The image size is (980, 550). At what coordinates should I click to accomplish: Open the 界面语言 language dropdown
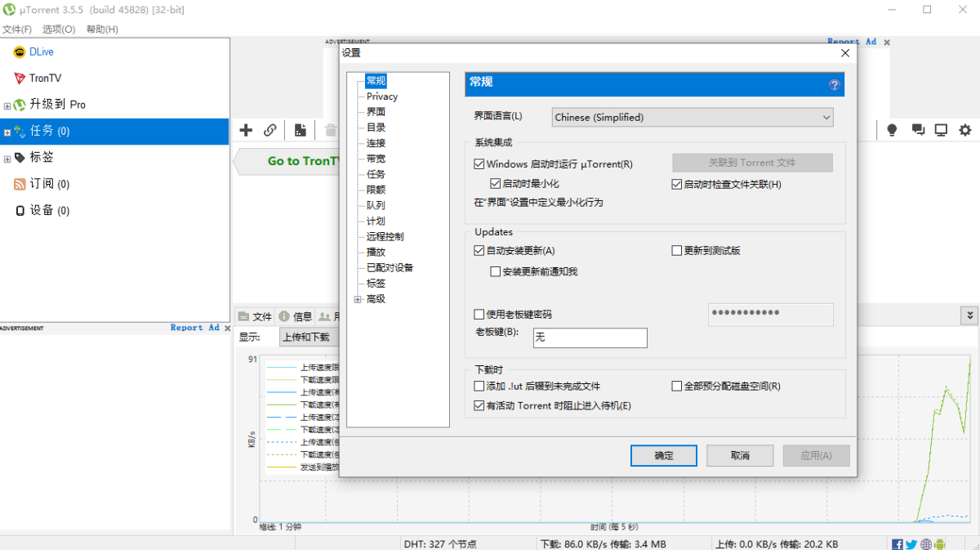(826, 117)
